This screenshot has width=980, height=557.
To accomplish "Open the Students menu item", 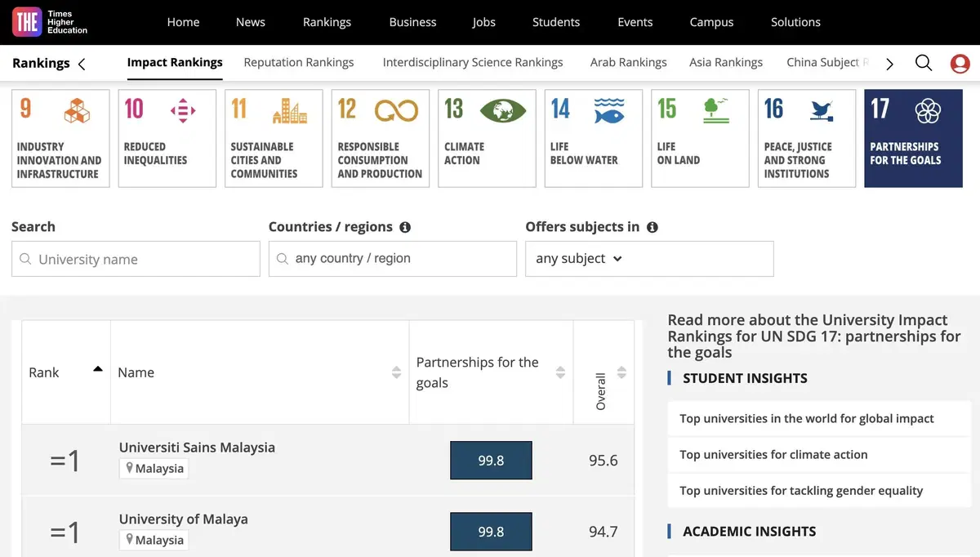I will [x=556, y=22].
